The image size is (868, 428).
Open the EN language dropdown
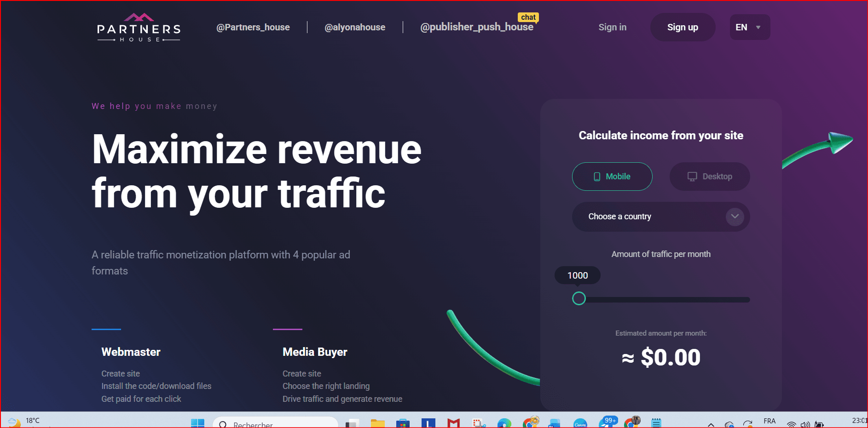tap(749, 27)
